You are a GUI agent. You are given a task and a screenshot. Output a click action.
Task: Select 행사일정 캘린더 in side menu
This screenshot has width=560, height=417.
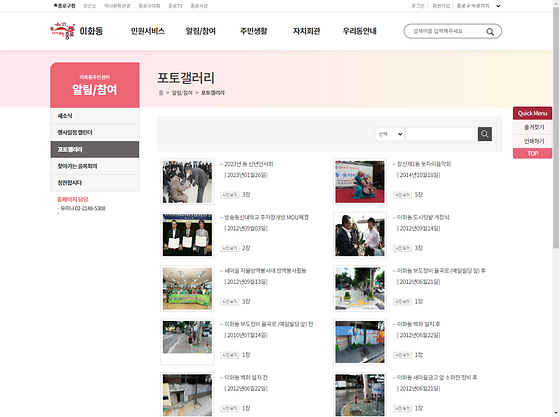[95, 132]
